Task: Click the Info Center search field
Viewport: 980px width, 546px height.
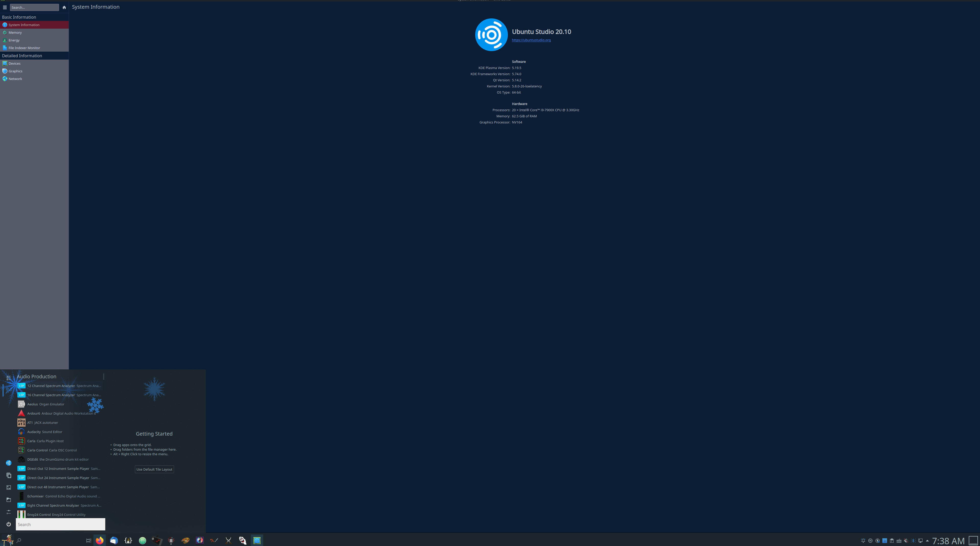Action: pos(34,7)
